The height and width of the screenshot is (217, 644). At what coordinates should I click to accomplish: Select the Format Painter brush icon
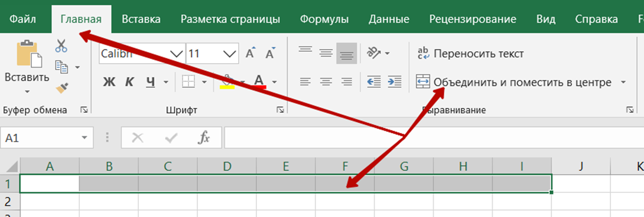pyautogui.click(x=61, y=87)
